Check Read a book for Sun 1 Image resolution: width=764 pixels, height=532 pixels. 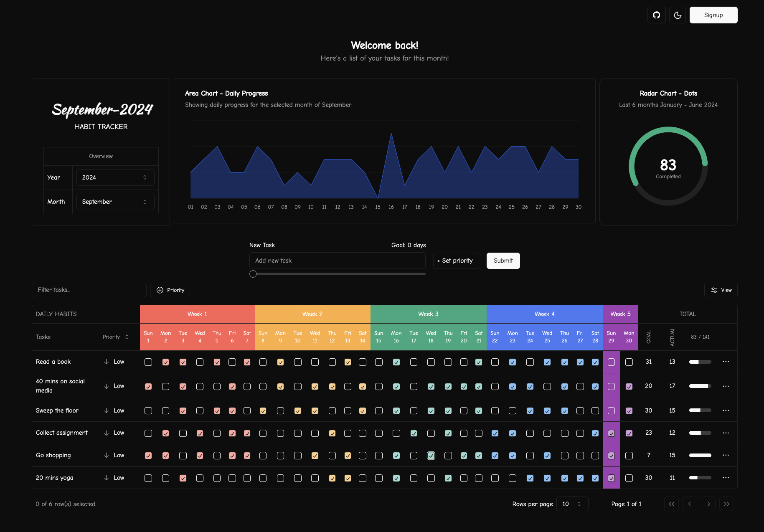[148, 362]
